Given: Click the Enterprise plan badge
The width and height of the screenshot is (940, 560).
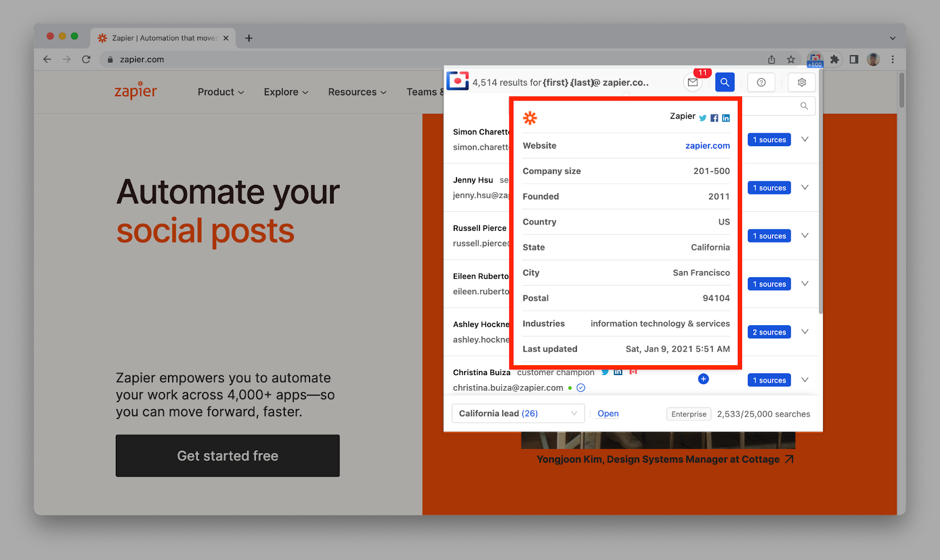Looking at the screenshot, I should pyautogui.click(x=689, y=414).
